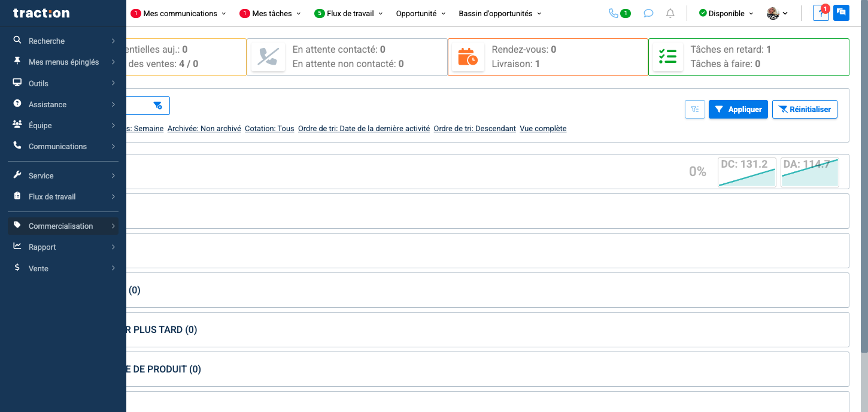Image resolution: width=868 pixels, height=412 pixels.
Task: Click the DC: 131.2 trend chart
Action: pyautogui.click(x=746, y=172)
